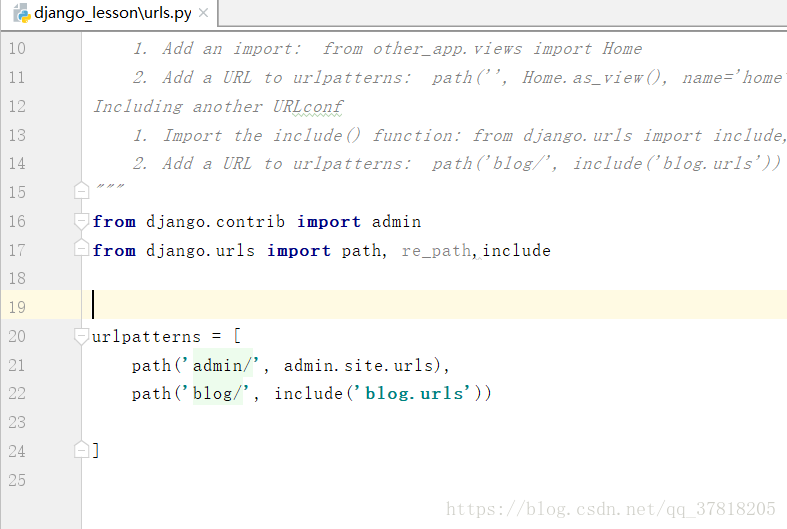Click the comment 'Add an import:' on line 10
This screenshot has height=529, width=787.
[x=231, y=49]
